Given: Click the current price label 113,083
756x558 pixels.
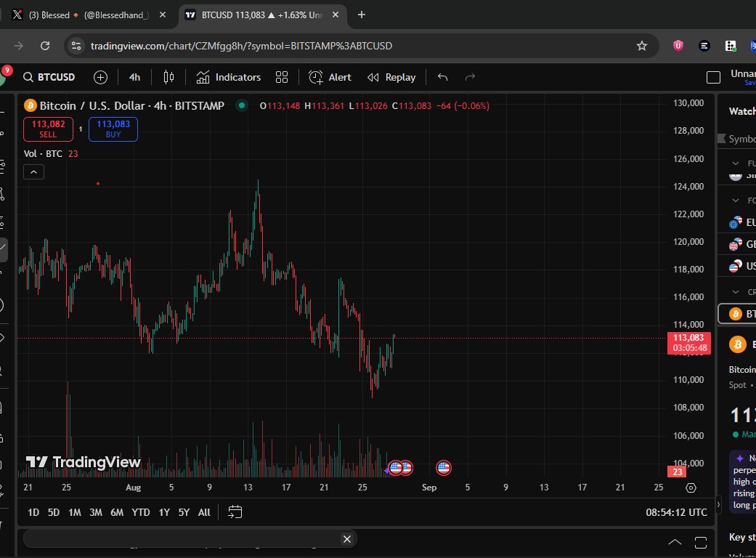Looking at the screenshot, I should [x=689, y=342].
